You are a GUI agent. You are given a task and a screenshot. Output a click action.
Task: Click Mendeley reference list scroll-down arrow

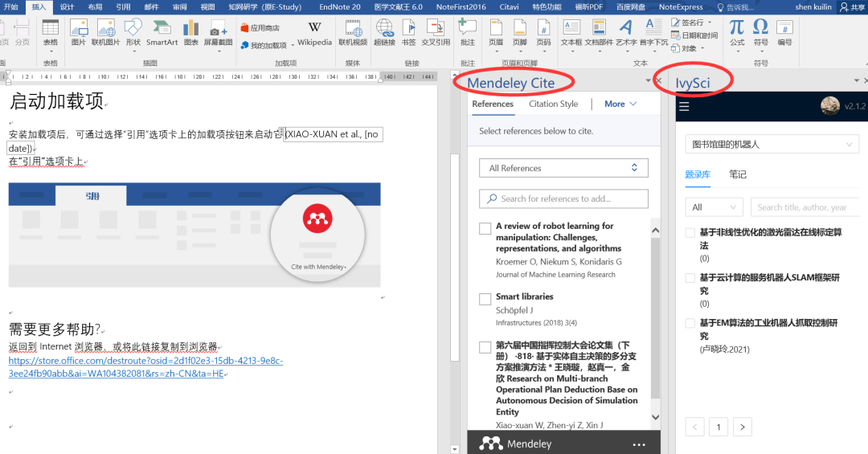(656, 417)
